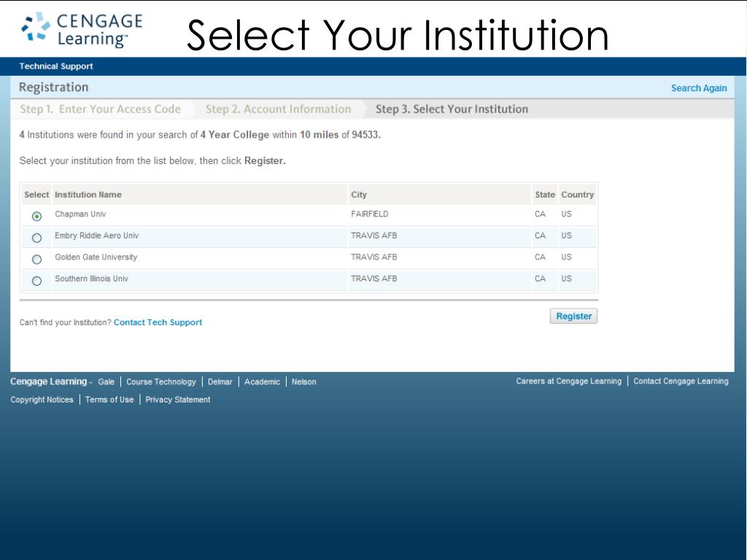Click the Cengage Learning footer text
The width and height of the screenshot is (747, 560).
(x=49, y=381)
